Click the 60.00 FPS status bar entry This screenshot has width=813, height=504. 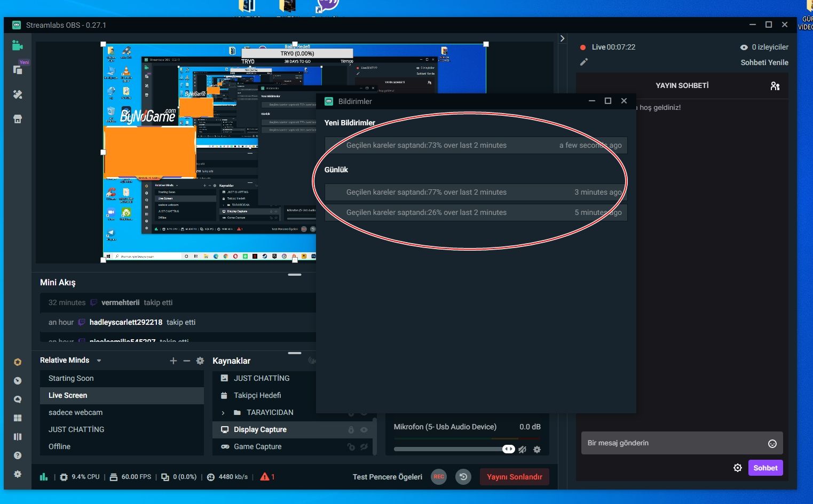[130, 477]
